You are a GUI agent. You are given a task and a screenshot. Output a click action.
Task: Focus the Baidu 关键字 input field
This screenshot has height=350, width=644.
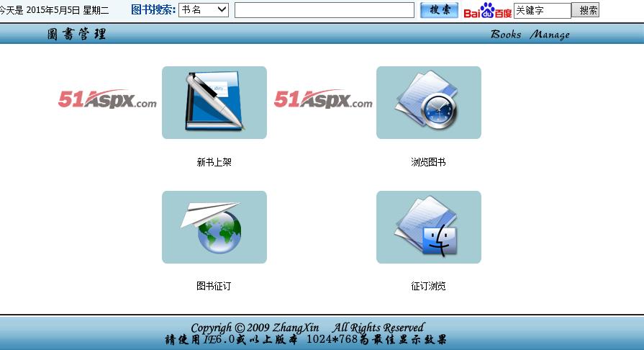(x=542, y=11)
